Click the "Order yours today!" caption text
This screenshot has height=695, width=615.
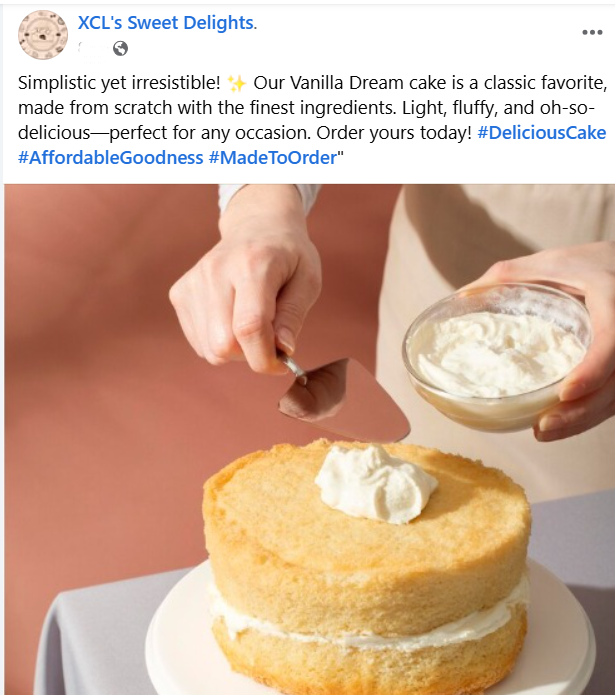[x=394, y=133]
